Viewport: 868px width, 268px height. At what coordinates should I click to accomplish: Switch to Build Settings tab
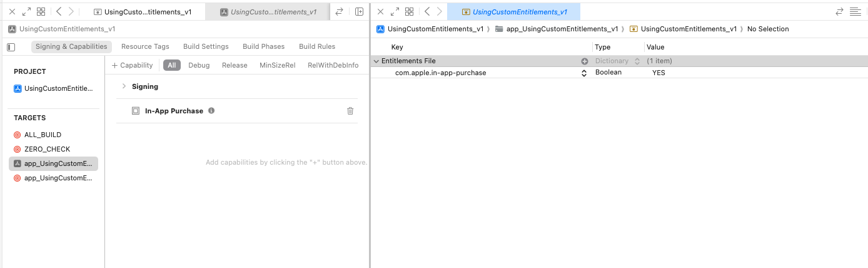(x=206, y=46)
